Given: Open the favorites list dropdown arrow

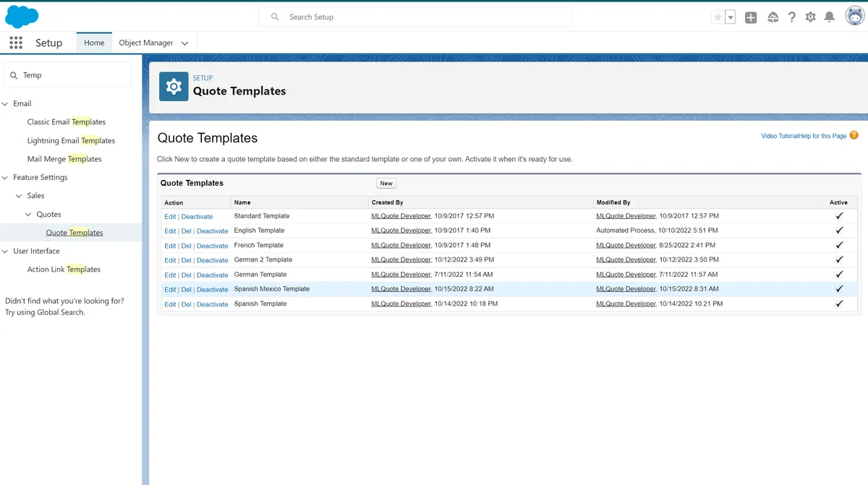Looking at the screenshot, I should coord(731,17).
